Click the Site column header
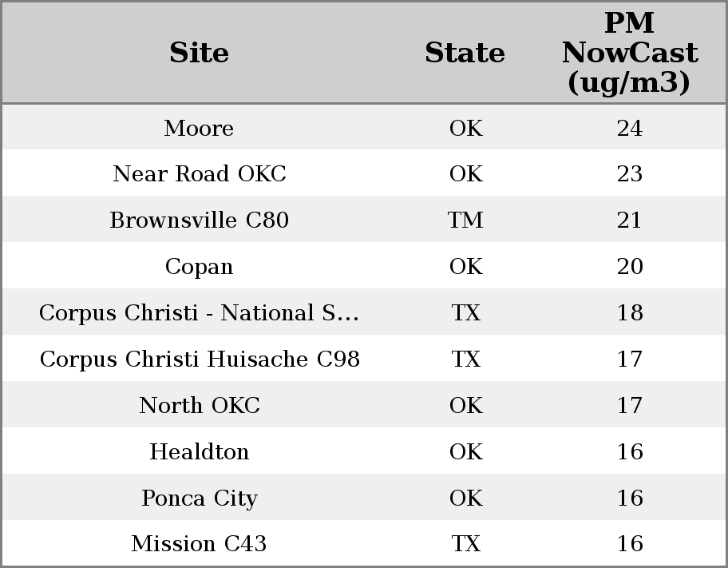This screenshot has height=568, width=728. (199, 53)
